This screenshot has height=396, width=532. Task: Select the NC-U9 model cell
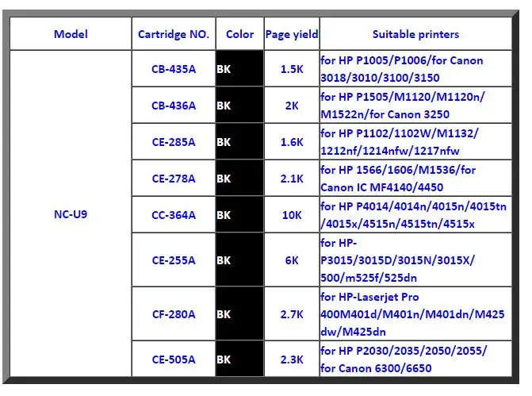click(x=71, y=214)
